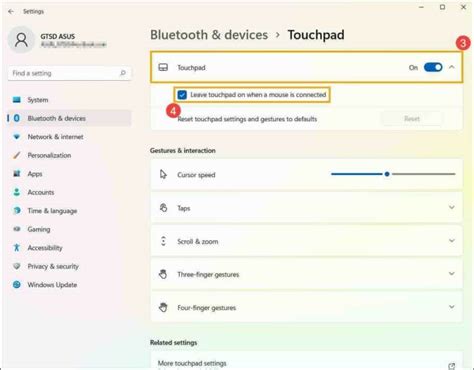474x370 pixels.
Task: Uncheck Leave touchpad on when mouse connected
Action: [x=182, y=95]
